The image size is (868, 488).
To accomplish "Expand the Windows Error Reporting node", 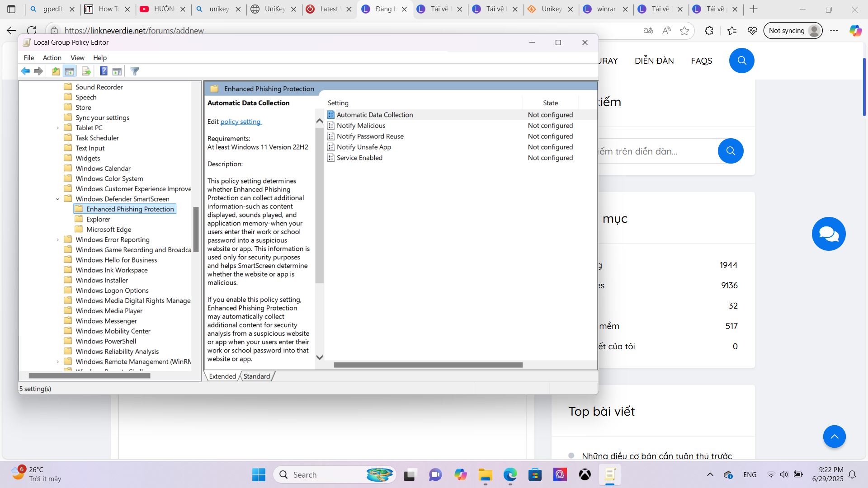I will point(57,239).
